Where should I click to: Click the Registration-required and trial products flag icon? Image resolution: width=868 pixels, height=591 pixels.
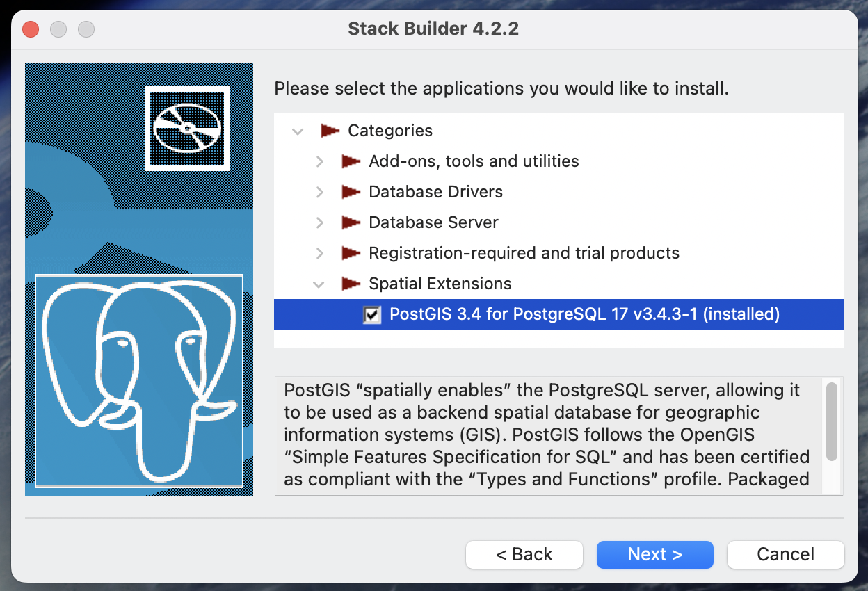351,253
